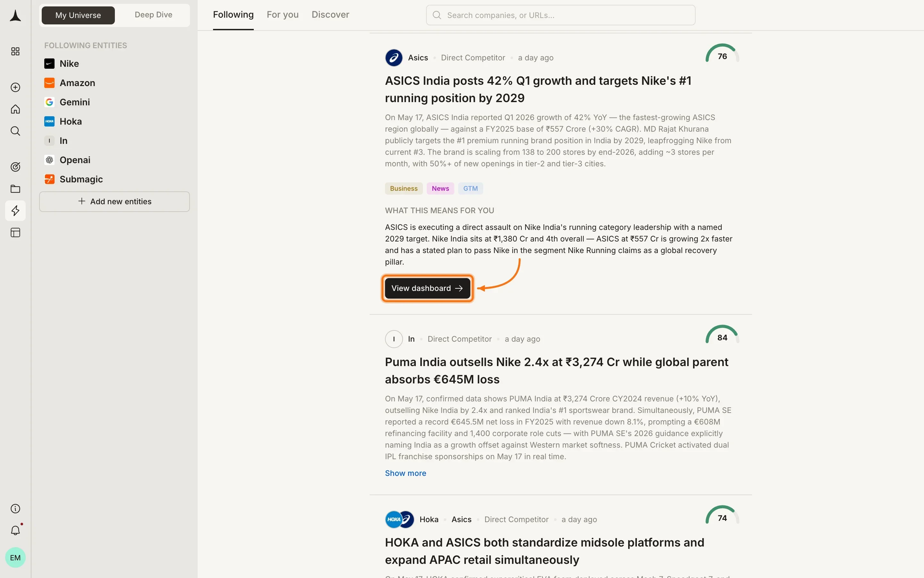Click the Hoka logo on the HOKA and ASICS card
Viewport: 924px width, 578px height.
pos(393,520)
